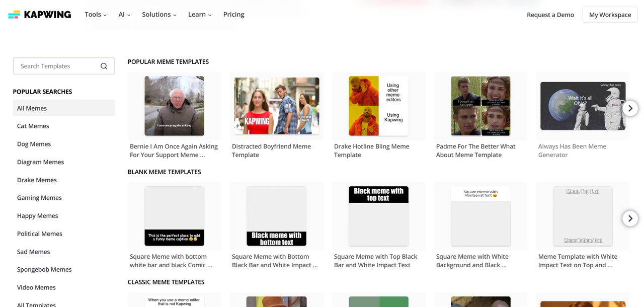
Task: Click 'Distracted Boyfriend Meme Template' title
Action: (271, 150)
